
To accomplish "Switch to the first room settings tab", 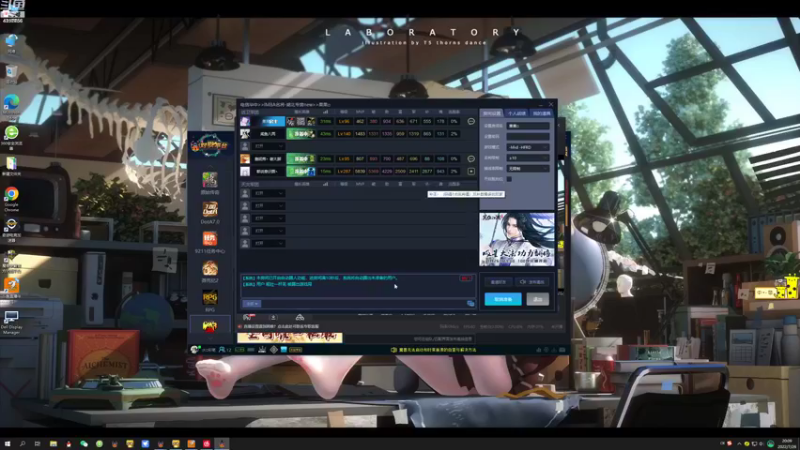I will [x=492, y=113].
